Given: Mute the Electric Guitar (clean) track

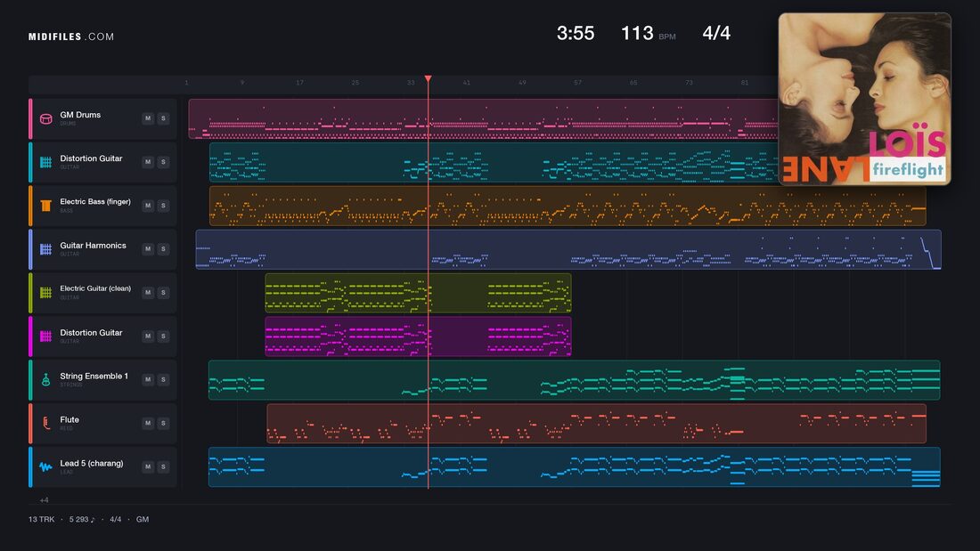Looking at the screenshot, I should [x=148, y=292].
